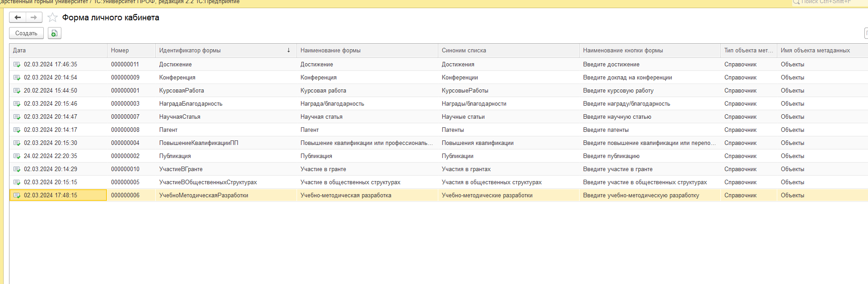The width and height of the screenshot is (868, 284).
Task: Click the back navigation arrow
Action: [18, 18]
